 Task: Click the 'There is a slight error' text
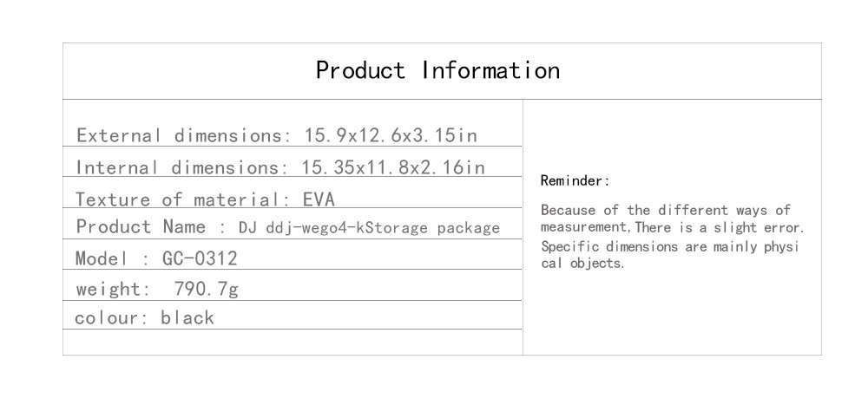(x=720, y=227)
